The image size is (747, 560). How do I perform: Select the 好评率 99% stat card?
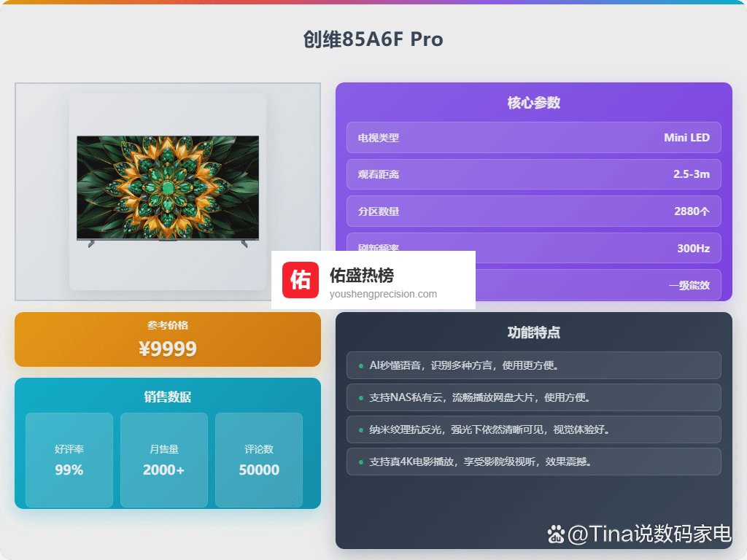pos(69,460)
